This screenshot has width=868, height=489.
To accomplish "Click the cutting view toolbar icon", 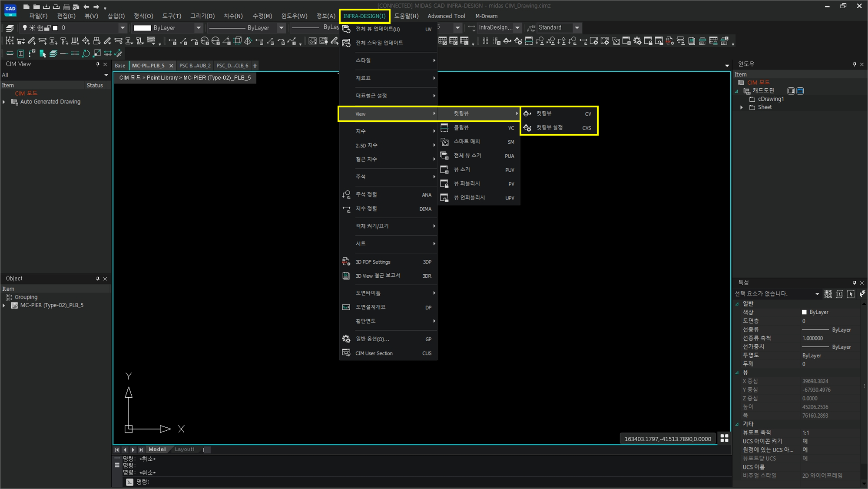I will tap(507, 41).
